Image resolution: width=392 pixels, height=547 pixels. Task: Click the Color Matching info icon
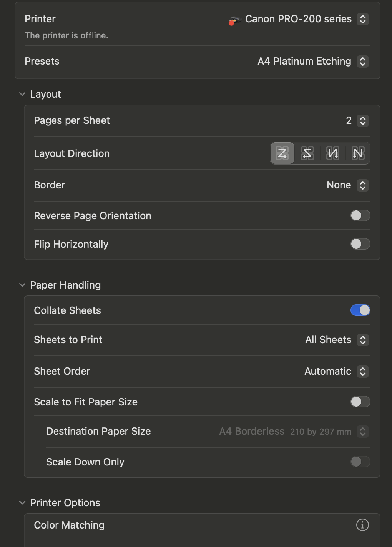[362, 525]
